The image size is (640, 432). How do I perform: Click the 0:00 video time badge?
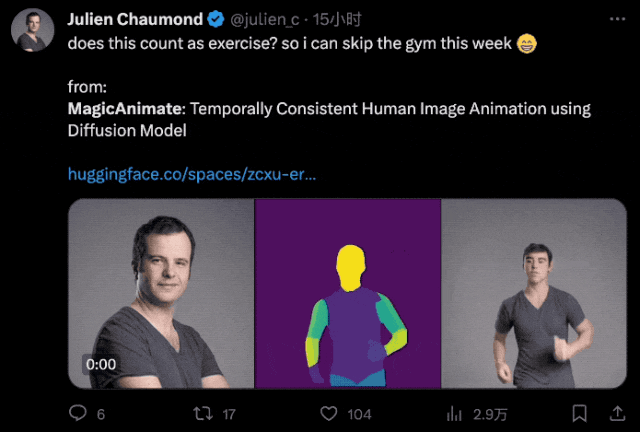[x=101, y=365]
